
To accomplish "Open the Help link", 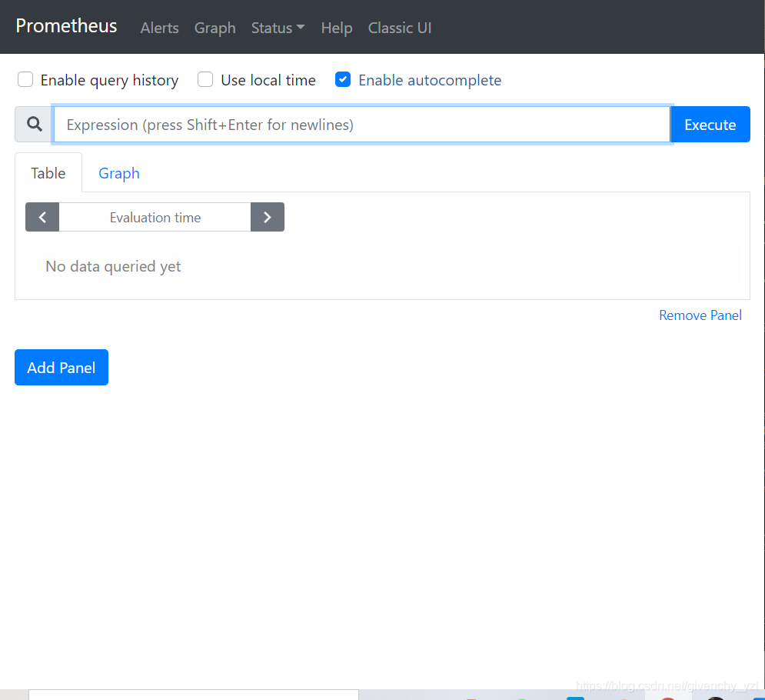I will (x=337, y=28).
